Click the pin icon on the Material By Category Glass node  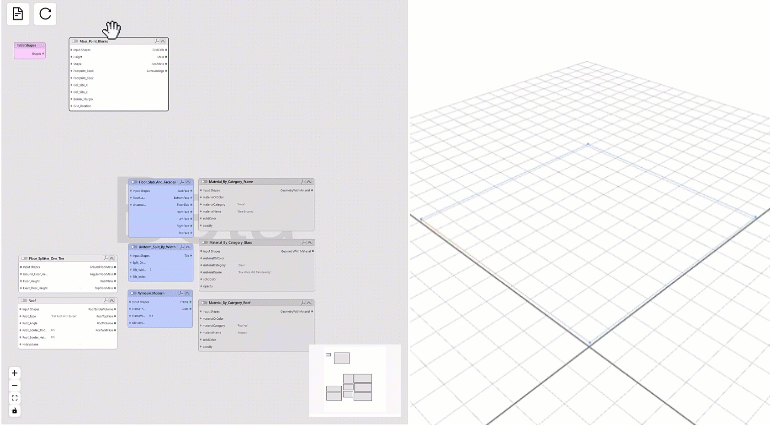tap(303, 243)
